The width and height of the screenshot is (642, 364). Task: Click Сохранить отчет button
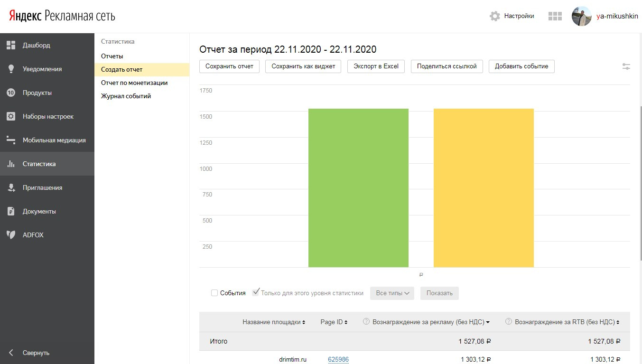click(x=229, y=66)
